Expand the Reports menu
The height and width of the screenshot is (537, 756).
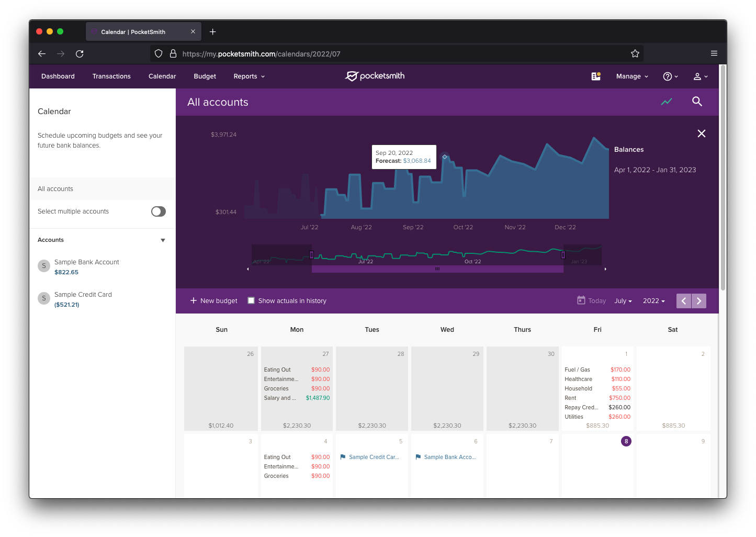pos(249,76)
